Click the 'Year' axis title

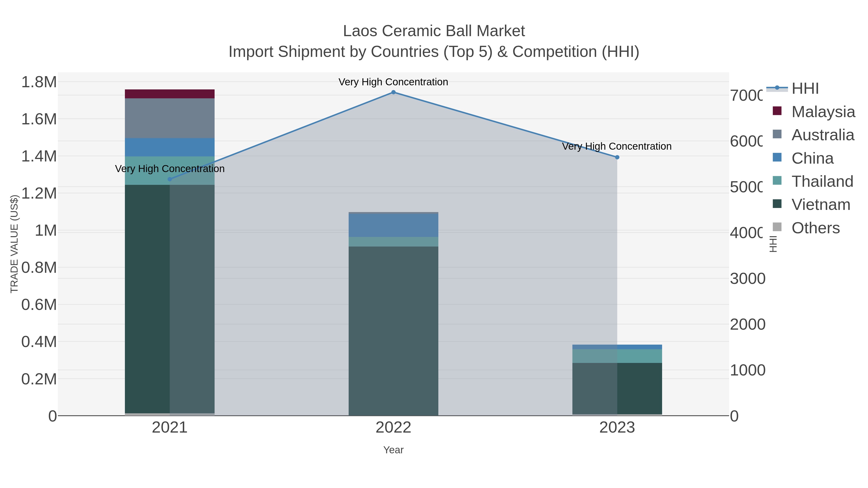coord(393,450)
